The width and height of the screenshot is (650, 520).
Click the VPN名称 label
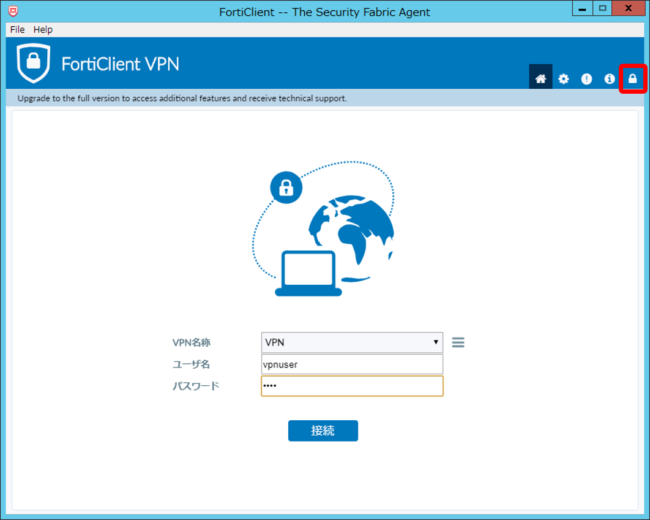pos(192,343)
